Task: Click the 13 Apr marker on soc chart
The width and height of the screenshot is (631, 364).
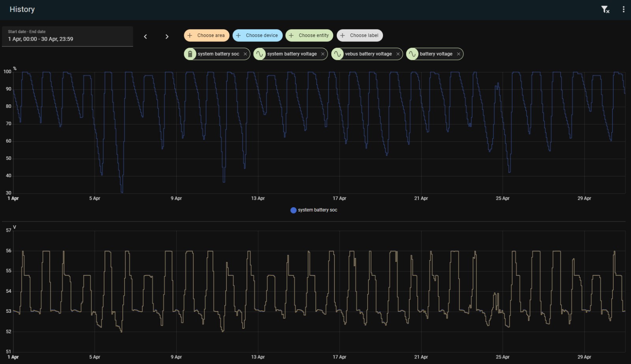Action: coord(258,198)
